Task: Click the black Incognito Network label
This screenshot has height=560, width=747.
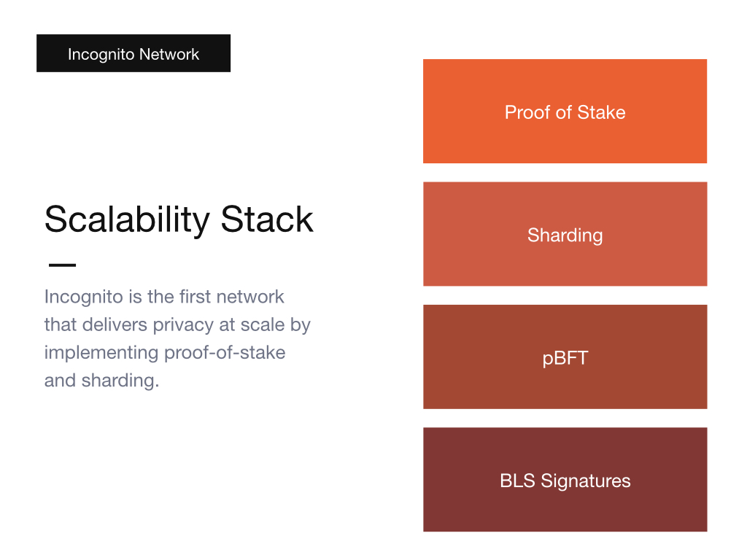Action: (133, 53)
